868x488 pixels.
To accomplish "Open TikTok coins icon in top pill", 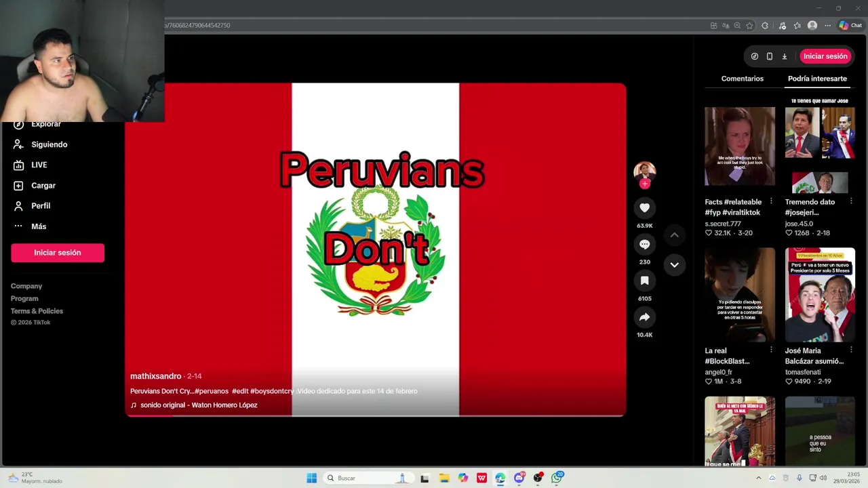I will point(754,56).
